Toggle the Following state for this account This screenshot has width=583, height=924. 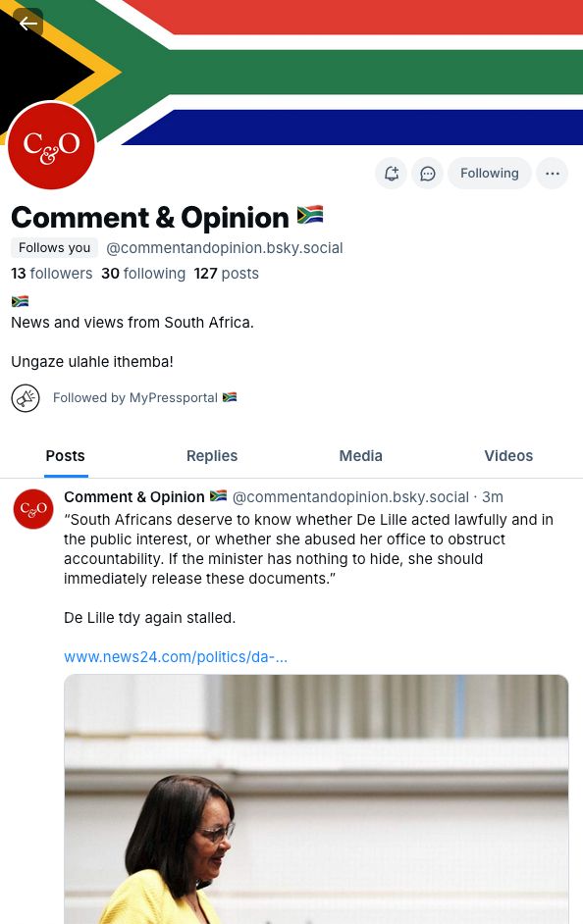(x=490, y=173)
